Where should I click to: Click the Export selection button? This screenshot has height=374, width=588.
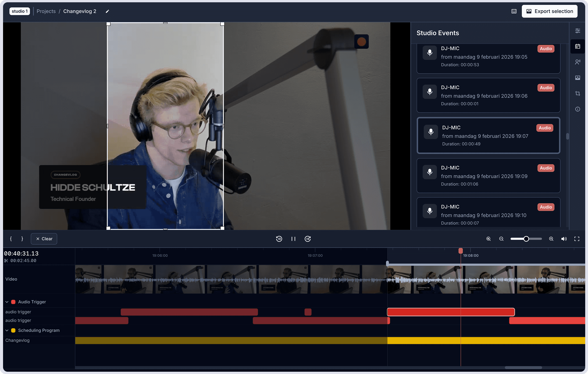[x=549, y=11]
